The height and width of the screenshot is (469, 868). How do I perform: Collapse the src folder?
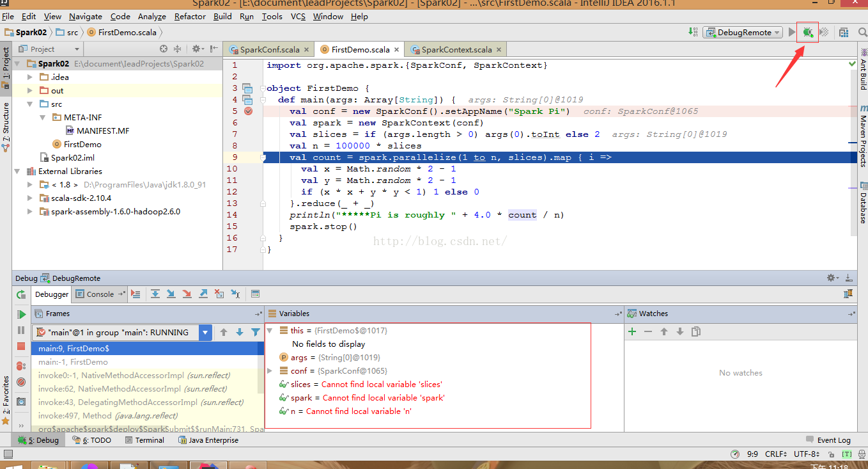tap(29, 104)
